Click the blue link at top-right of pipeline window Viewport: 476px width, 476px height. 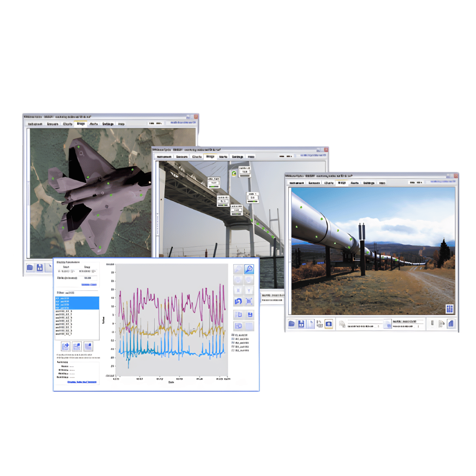[x=443, y=182]
